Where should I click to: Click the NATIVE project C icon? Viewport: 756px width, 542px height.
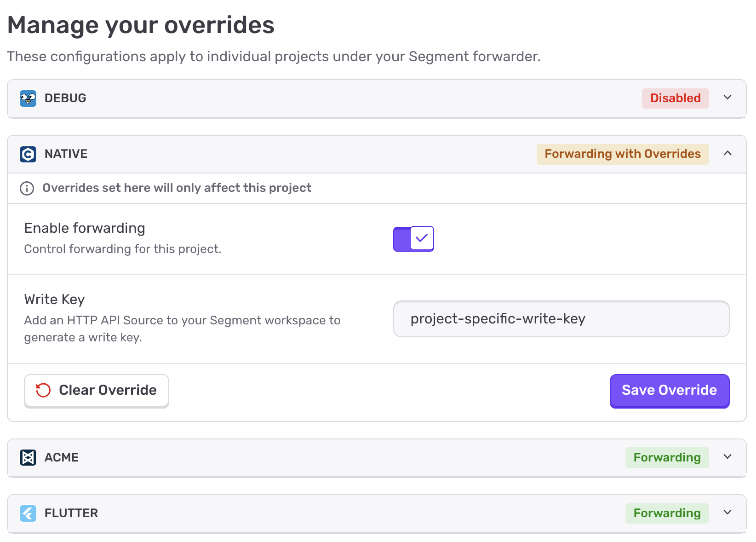28,154
